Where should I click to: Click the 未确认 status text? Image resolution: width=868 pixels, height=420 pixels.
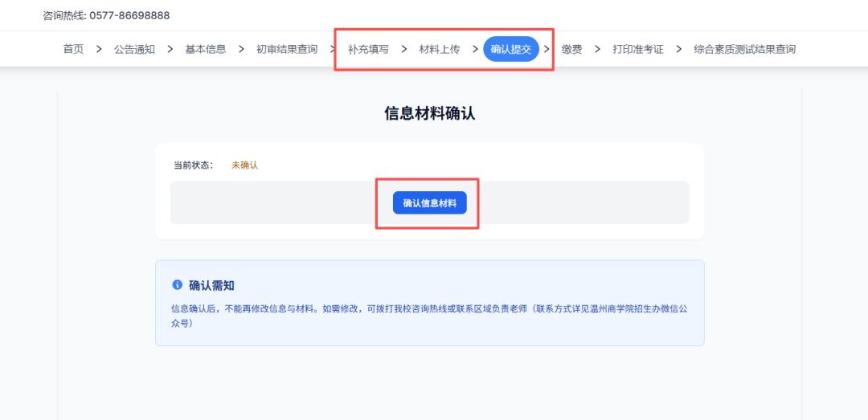244,165
